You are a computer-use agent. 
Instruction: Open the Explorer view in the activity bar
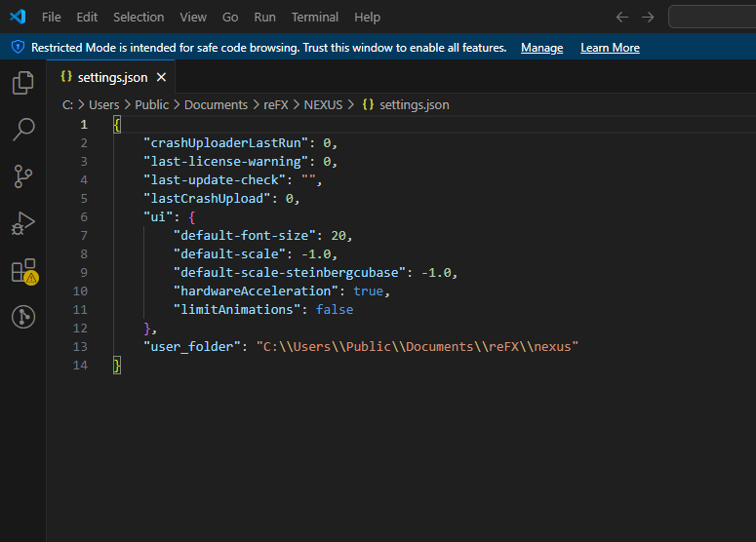point(22,83)
